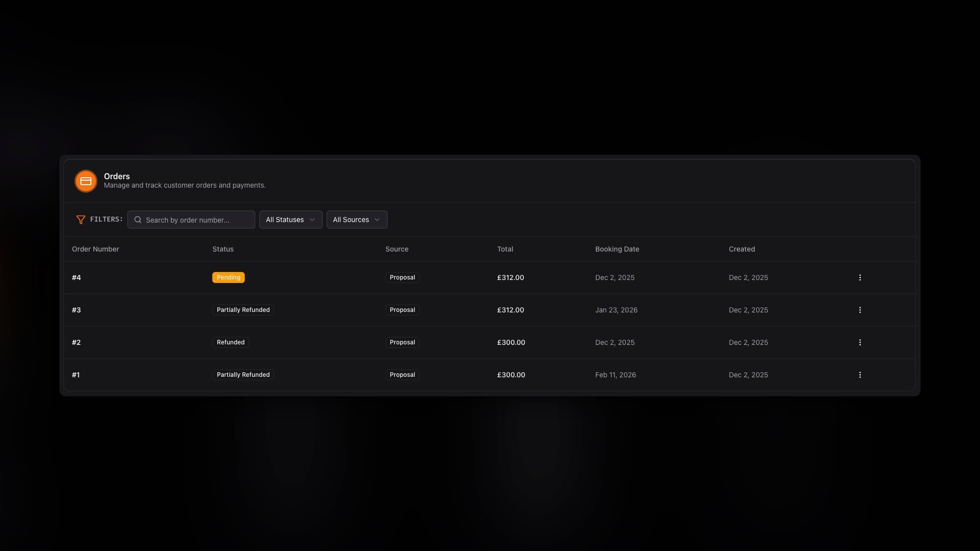Open the kebab menu for order #1
The height and width of the screenshot is (551, 980).
860,375
